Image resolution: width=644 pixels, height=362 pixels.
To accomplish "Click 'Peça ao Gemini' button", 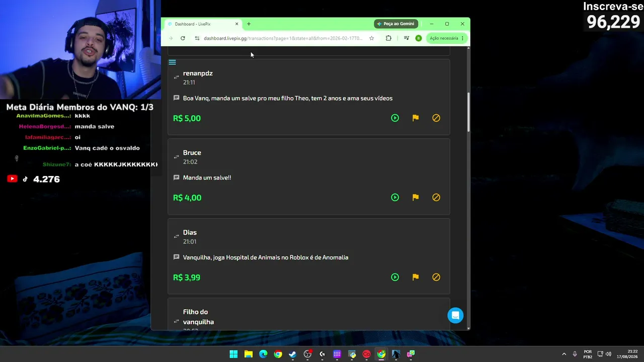I will (395, 24).
